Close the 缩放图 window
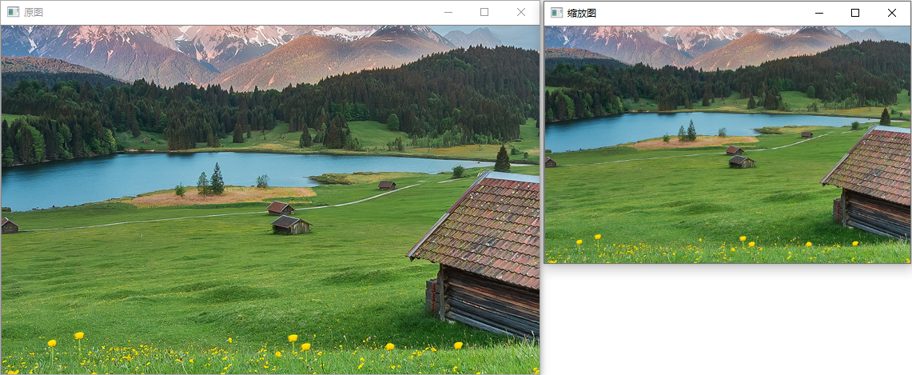Viewport: 912px width, 375px height. point(892,13)
